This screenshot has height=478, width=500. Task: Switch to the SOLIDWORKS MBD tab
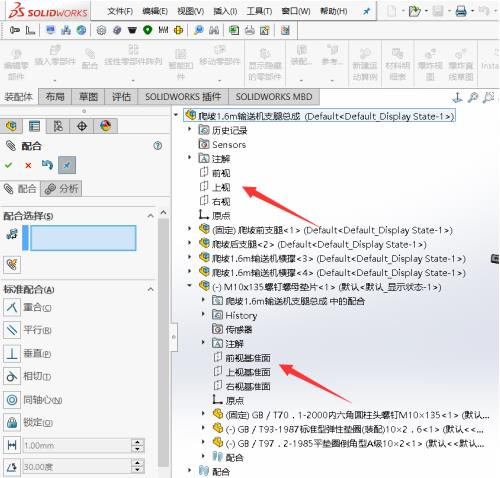point(274,97)
